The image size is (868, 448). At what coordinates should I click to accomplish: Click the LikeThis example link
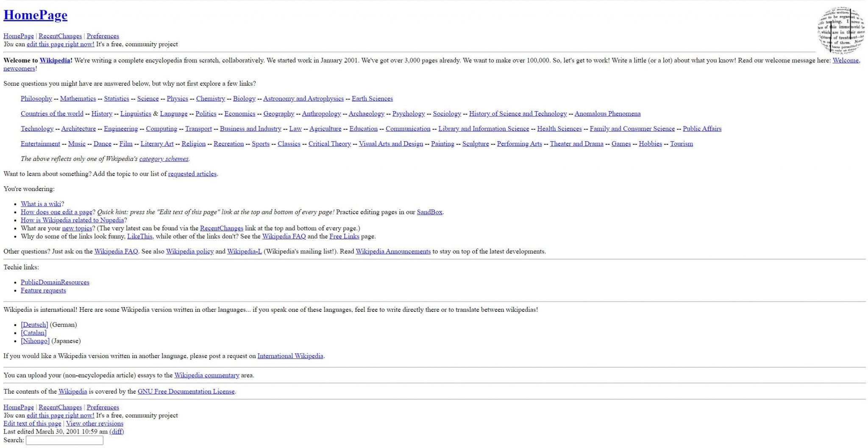(139, 236)
